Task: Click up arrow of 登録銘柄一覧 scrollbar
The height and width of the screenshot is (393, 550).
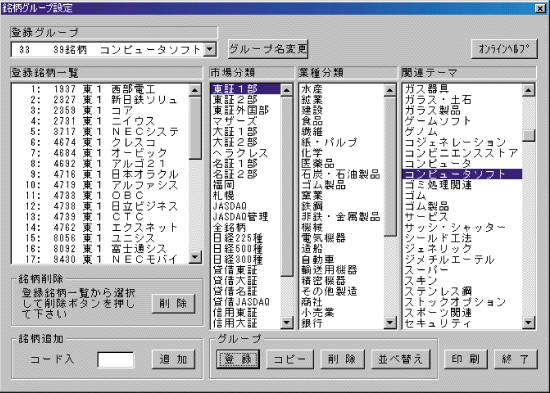Action: (195, 90)
